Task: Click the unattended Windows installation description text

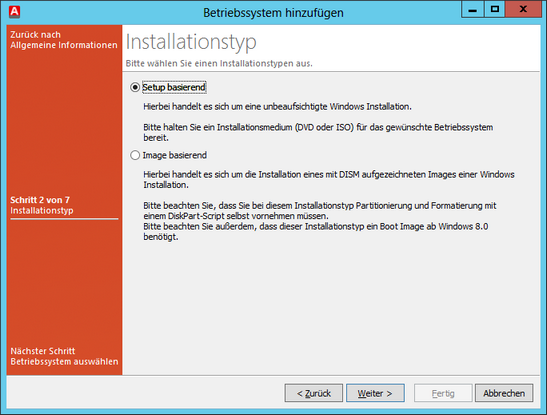Action: pos(277,106)
